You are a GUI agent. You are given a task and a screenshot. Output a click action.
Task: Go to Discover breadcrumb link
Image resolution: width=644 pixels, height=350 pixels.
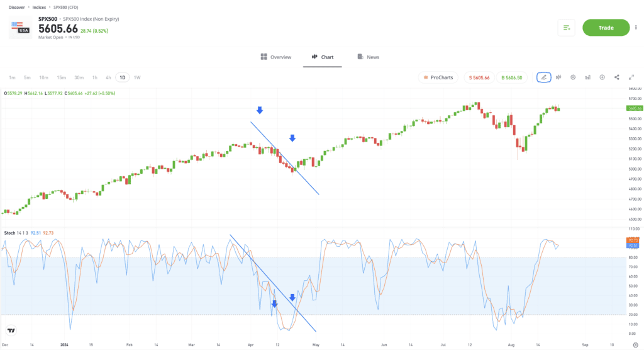pos(17,8)
